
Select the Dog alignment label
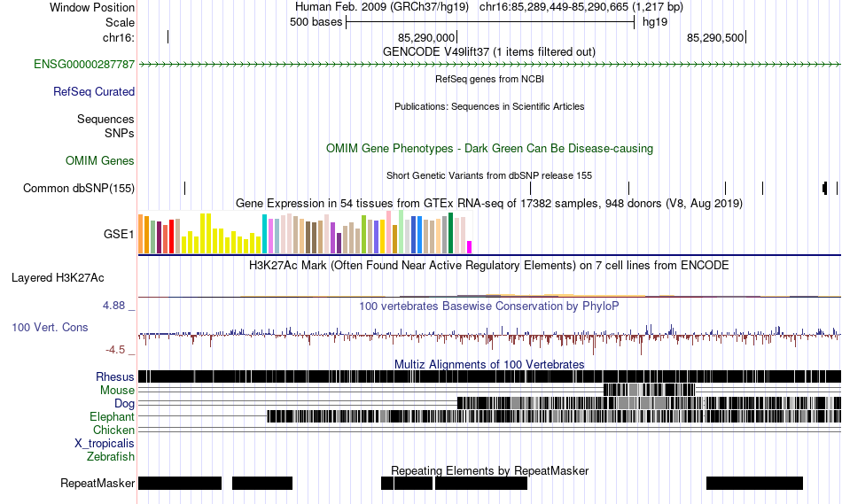pyautogui.click(x=125, y=404)
